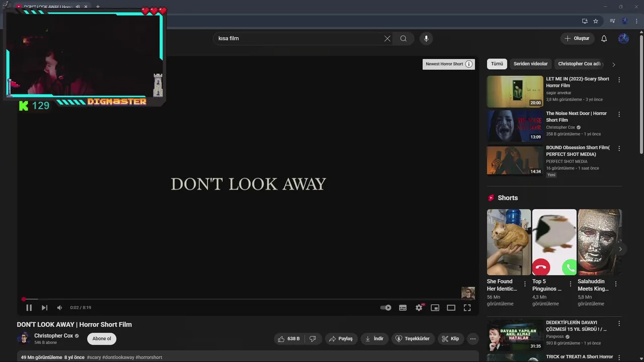Open options for BOUND Obsession video
This screenshot has width=644, height=362.
619,148
